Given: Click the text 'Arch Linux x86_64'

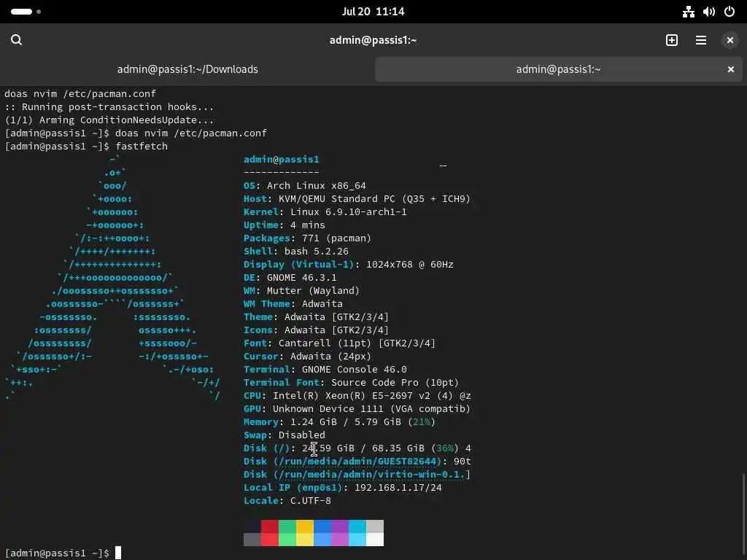Looking at the screenshot, I should (317, 186).
